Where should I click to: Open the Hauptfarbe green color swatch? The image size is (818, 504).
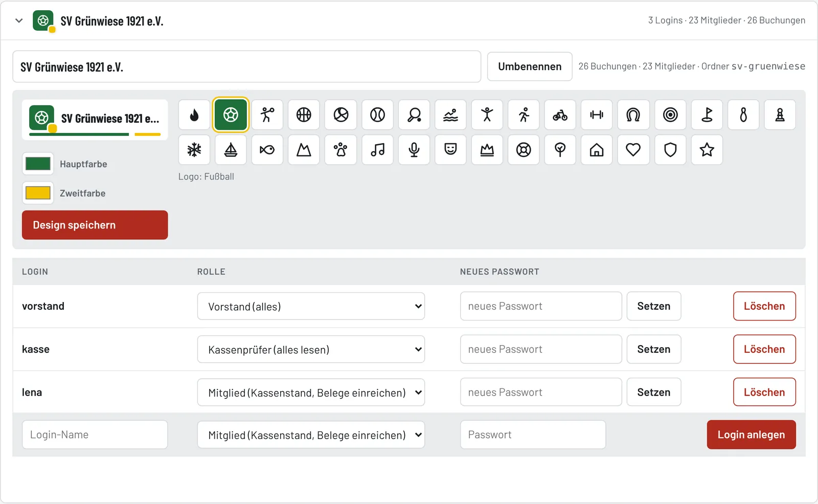pos(38,164)
